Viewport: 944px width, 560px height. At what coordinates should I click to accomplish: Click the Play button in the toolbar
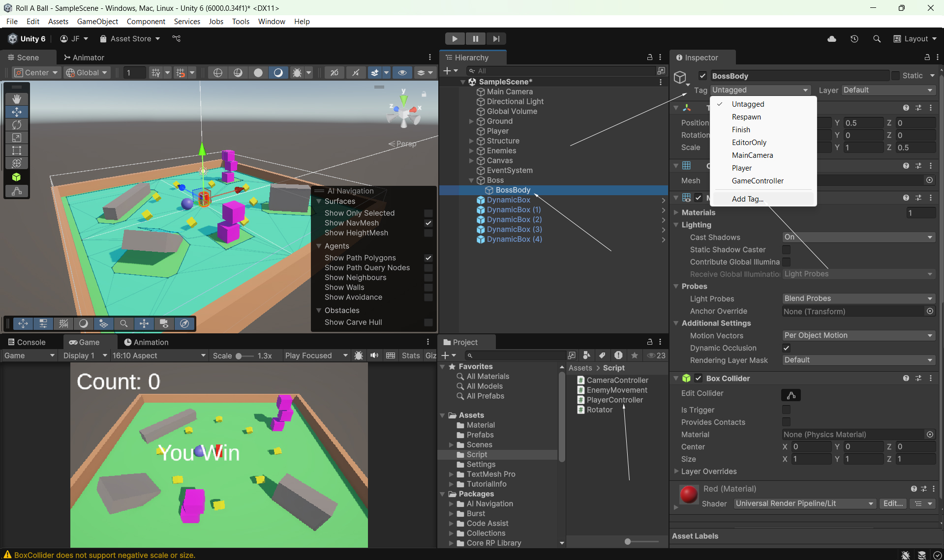coord(455,39)
